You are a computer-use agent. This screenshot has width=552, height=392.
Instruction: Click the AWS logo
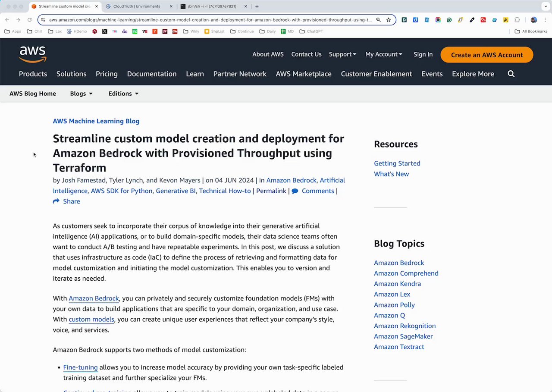coord(33,54)
